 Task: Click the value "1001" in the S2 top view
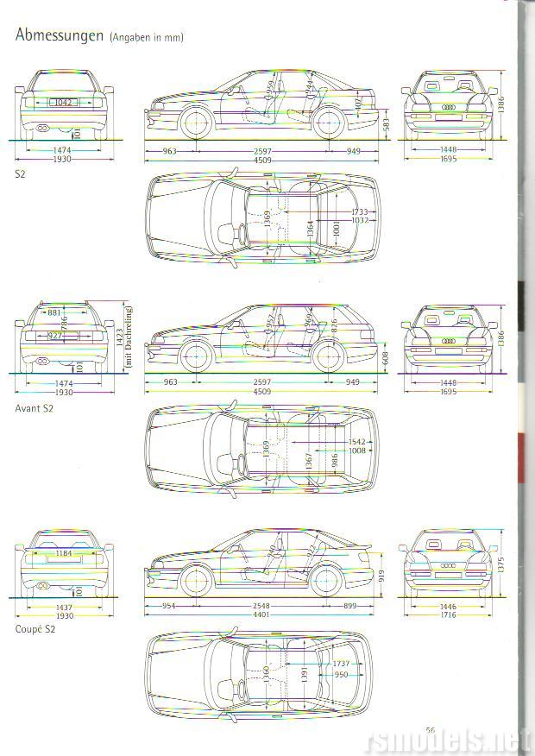tap(336, 228)
